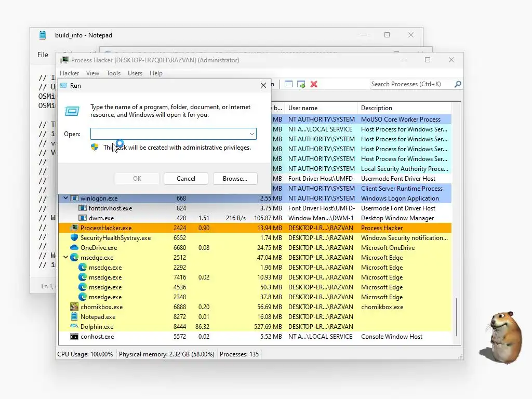Select the chomikbox.exe process row
Screen dimensions: 532x399
[255, 307]
